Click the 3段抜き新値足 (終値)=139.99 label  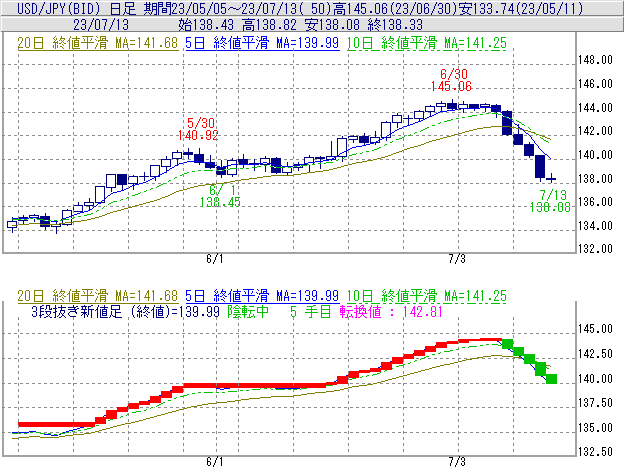125,311
